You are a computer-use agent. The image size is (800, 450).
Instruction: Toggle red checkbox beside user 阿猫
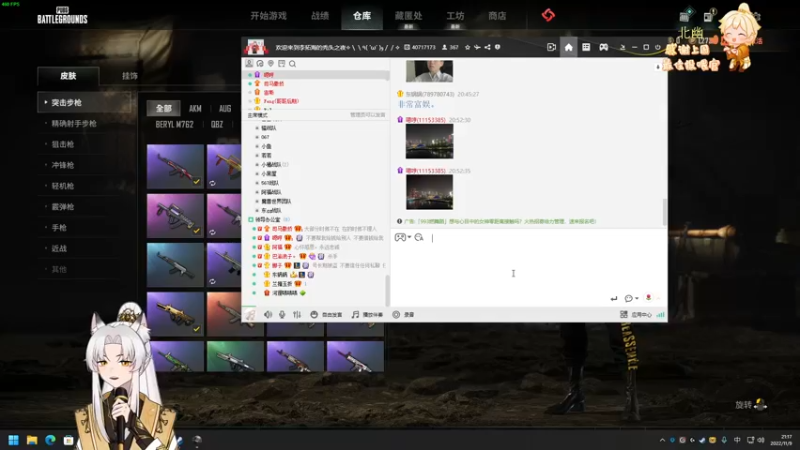click(x=260, y=247)
